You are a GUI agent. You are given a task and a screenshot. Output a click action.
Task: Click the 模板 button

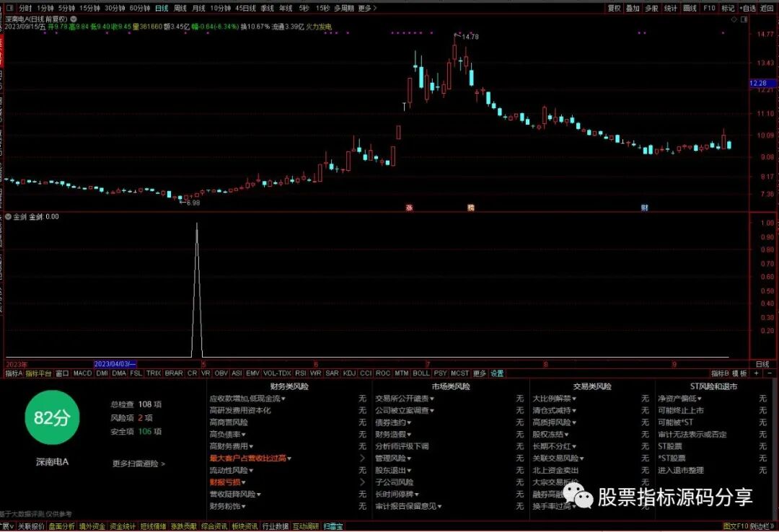739,373
